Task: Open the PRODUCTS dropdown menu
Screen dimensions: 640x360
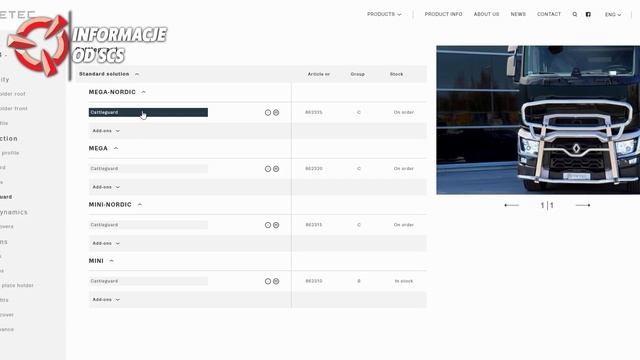Action: pos(384,14)
